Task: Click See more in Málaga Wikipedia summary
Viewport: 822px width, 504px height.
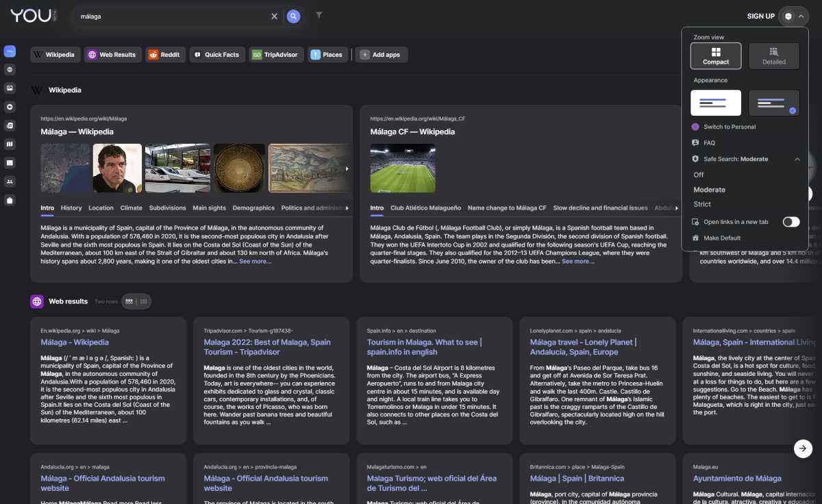Action: (255, 262)
